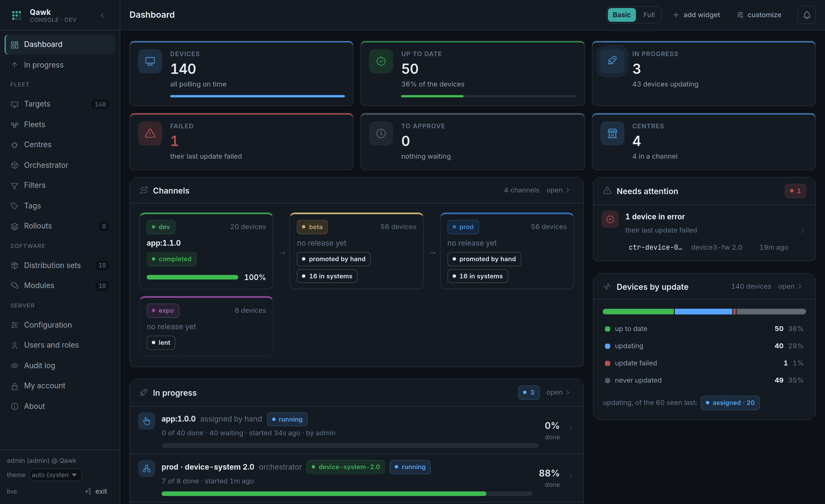Collapse the sidebar with the chevron

102,15
